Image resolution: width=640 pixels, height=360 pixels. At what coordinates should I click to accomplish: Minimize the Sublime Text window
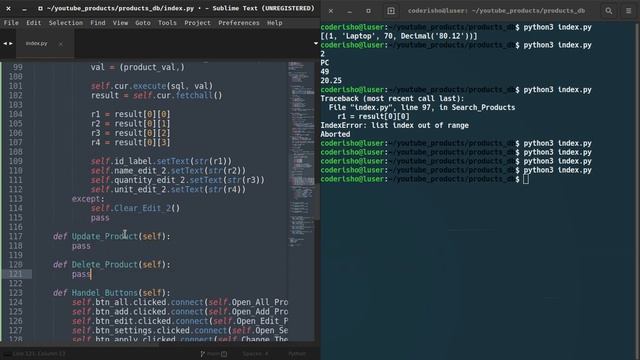tap(24, 8)
